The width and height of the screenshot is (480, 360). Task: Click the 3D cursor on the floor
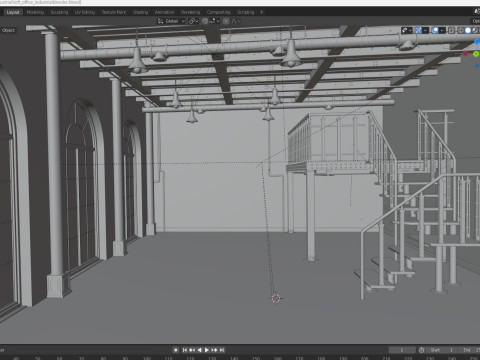pos(276,298)
